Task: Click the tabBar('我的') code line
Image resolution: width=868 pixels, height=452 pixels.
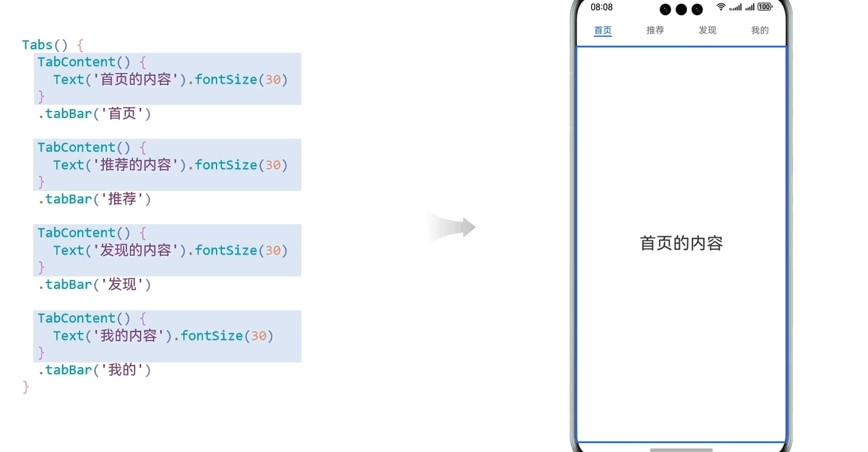Action: point(95,370)
